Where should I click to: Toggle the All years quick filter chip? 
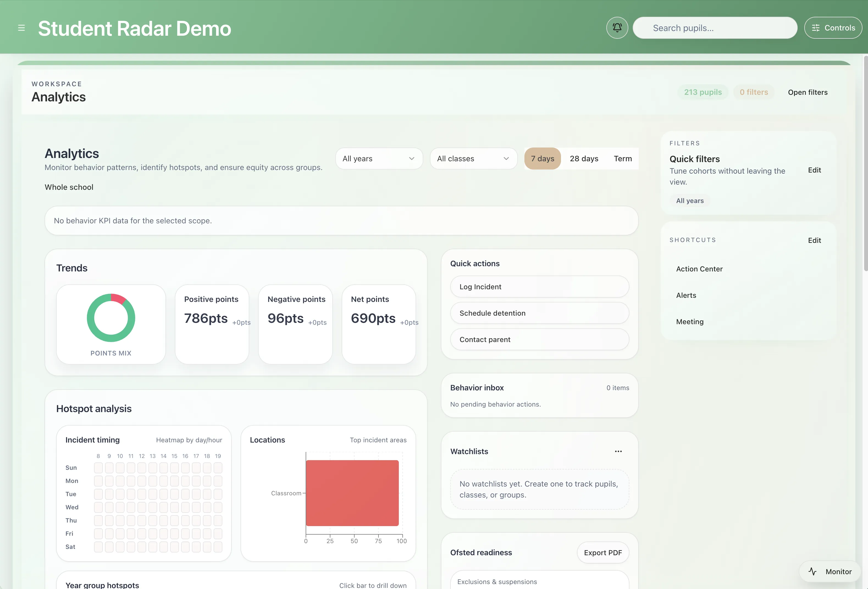point(689,201)
